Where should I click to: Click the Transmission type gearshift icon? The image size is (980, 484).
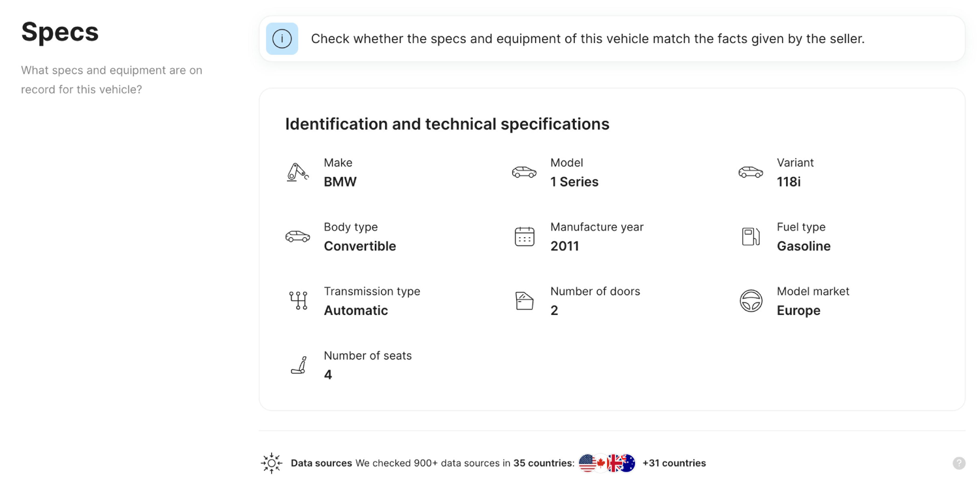298,301
